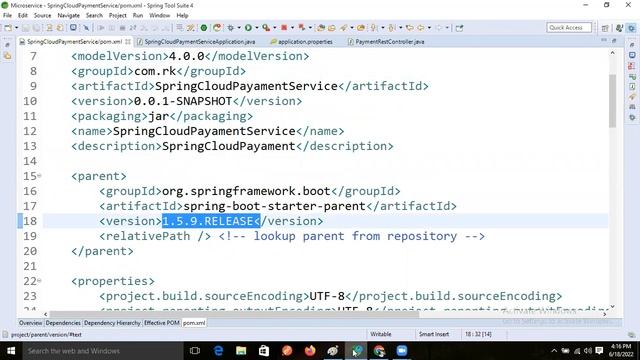The width and height of the screenshot is (640, 360).
Task: Open the Project menu
Action: [118, 15]
